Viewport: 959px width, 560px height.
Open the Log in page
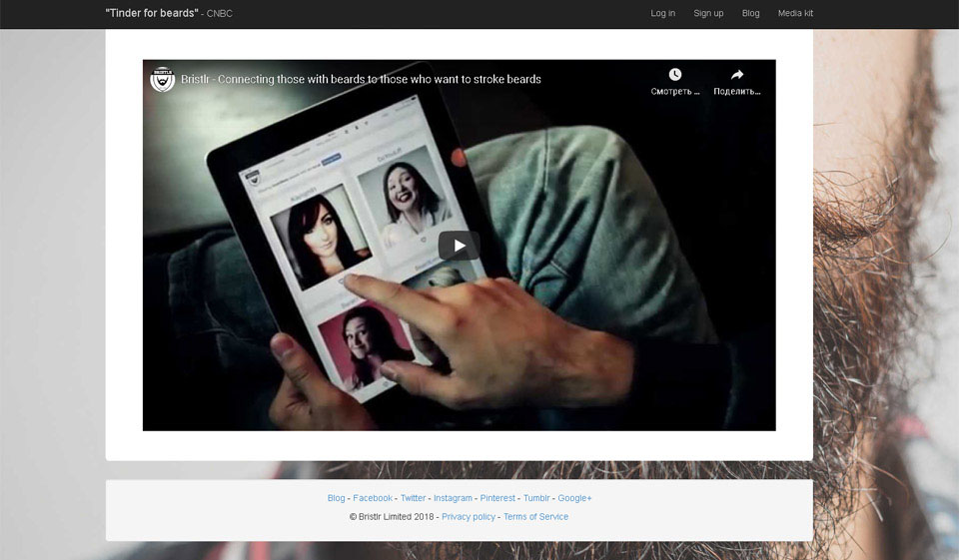pos(662,13)
